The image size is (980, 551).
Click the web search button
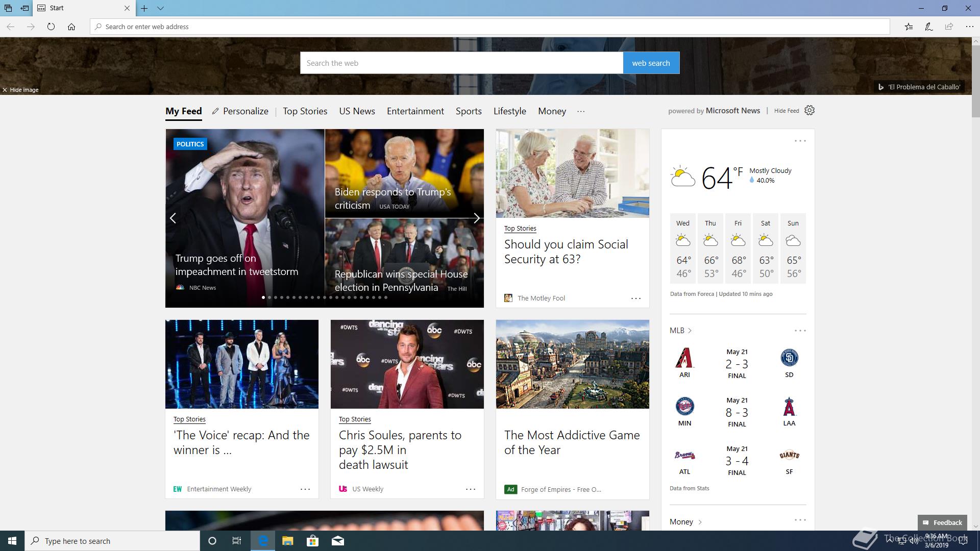click(651, 63)
